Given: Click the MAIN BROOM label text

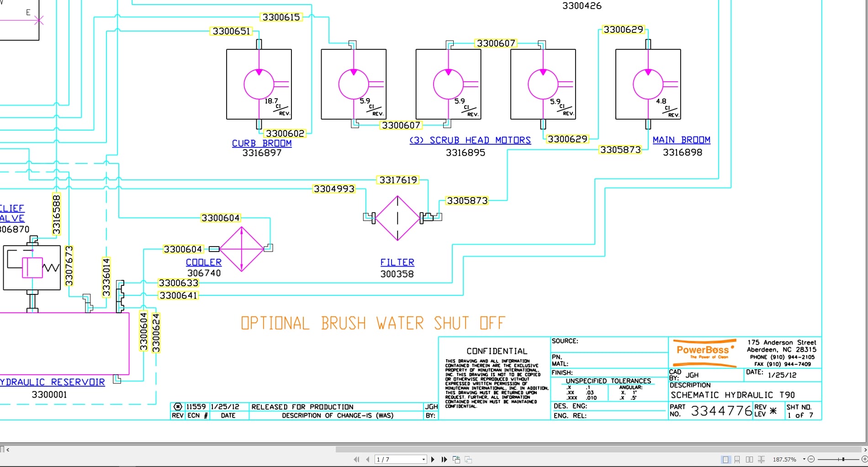Looking at the screenshot, I should (682, 140).
